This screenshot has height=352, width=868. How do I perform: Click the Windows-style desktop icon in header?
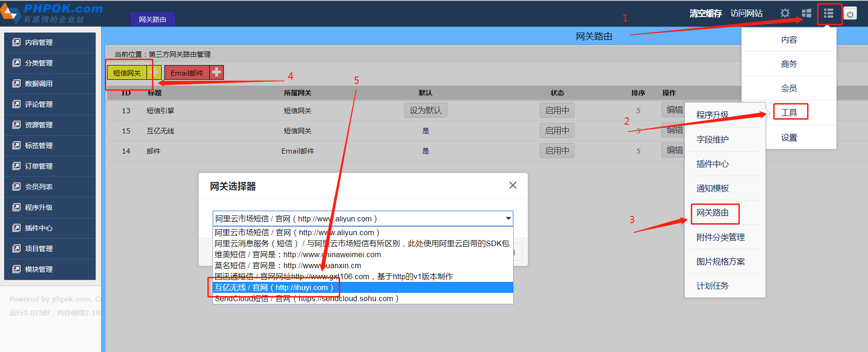tap(807, 13)
